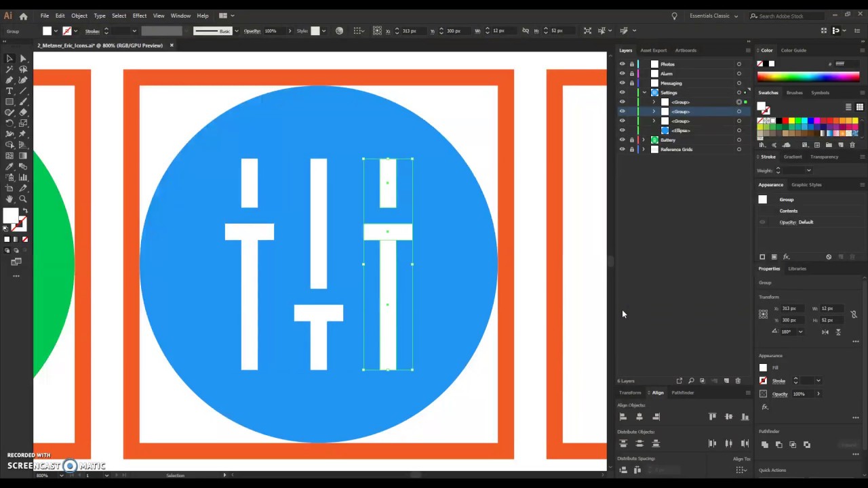Pick a color from the spectrum bar

click(x=810, y=77)
